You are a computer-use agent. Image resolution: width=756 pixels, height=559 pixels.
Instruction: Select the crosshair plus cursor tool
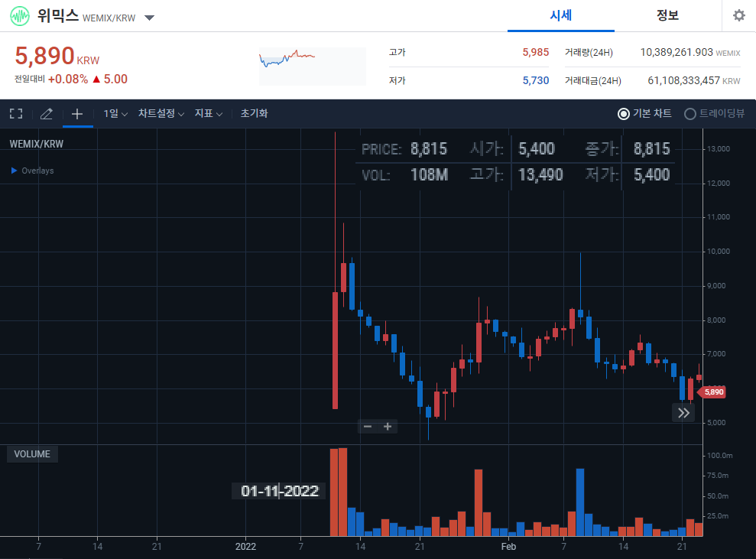(x=77, y=114)
